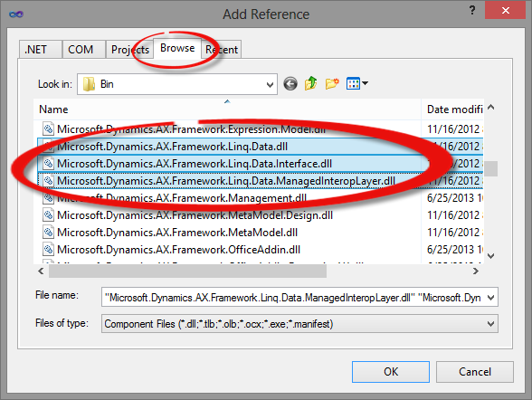Switch to the COM tab
The height and width of the screenshot is (400, 532).
[x=84, y=50]
